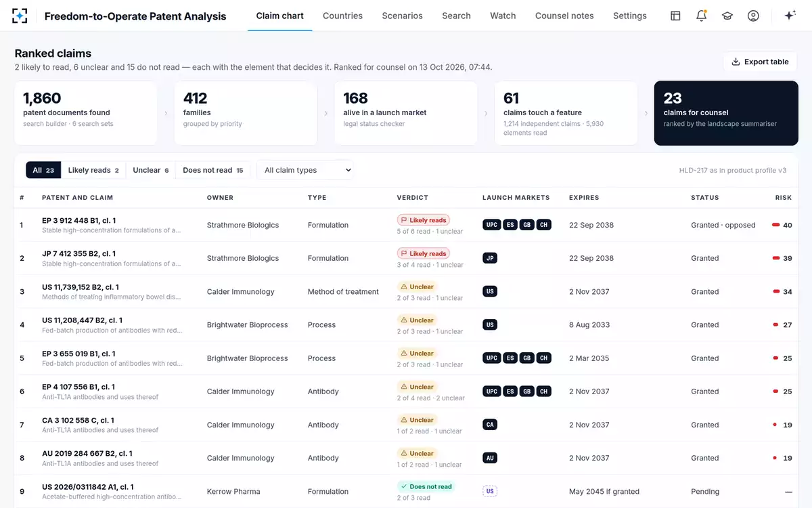Filter by Likely reads
The height and width of the screenshot is (508, 812).
(93, 170)
